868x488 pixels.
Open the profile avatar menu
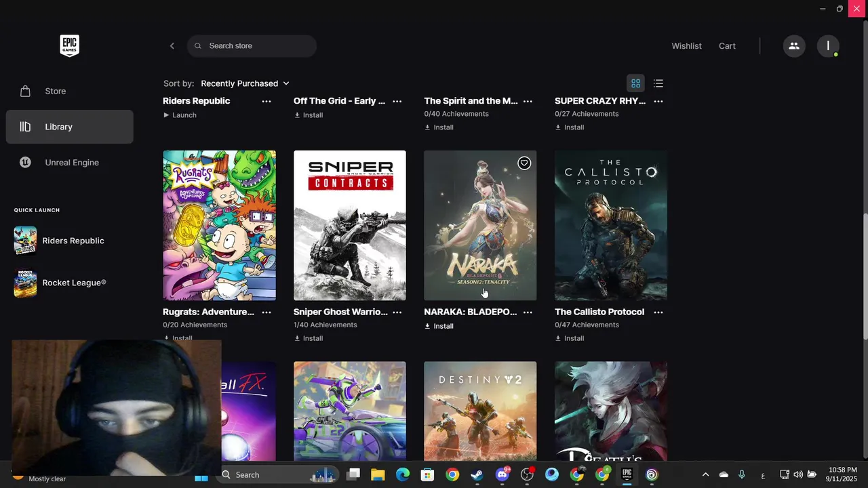[x=828, y=46]
